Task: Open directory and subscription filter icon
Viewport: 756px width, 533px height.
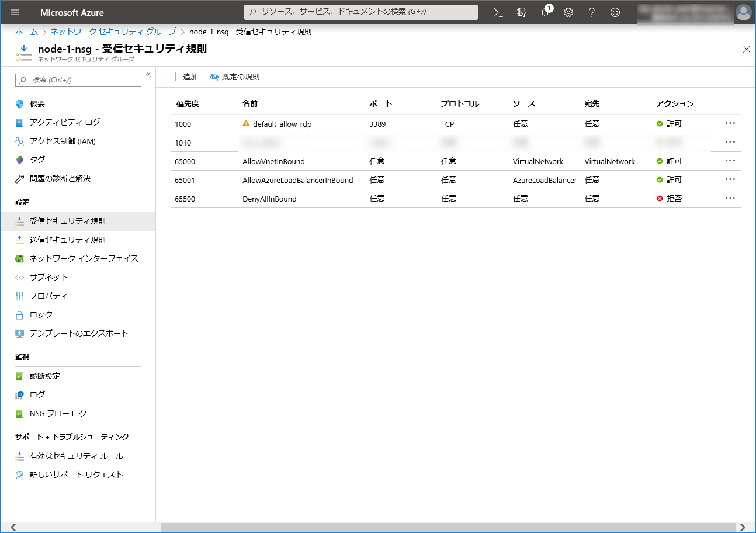Action: click(522, 12)
